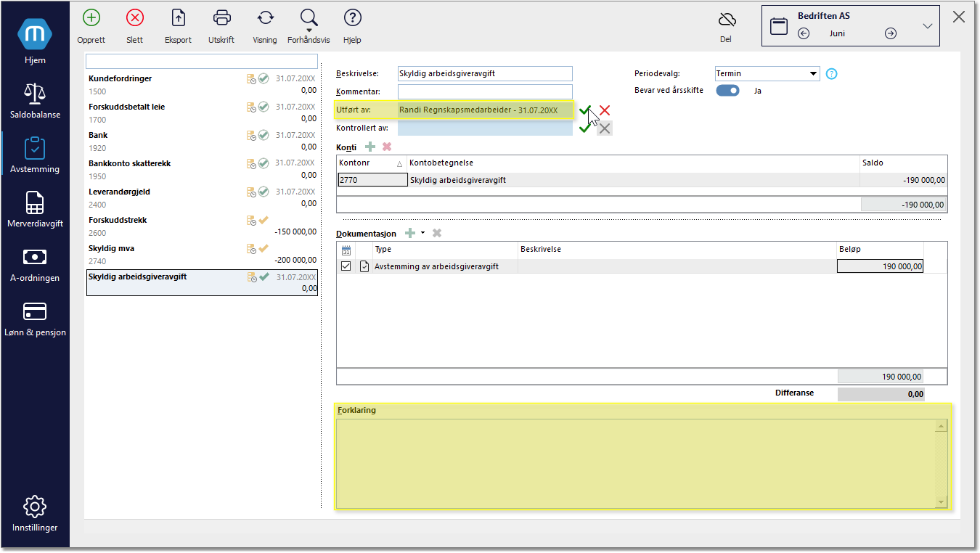Approve Kontrollert av with green checkmark
The width and height of the screenshot is (980, 553).
(585, 128)
